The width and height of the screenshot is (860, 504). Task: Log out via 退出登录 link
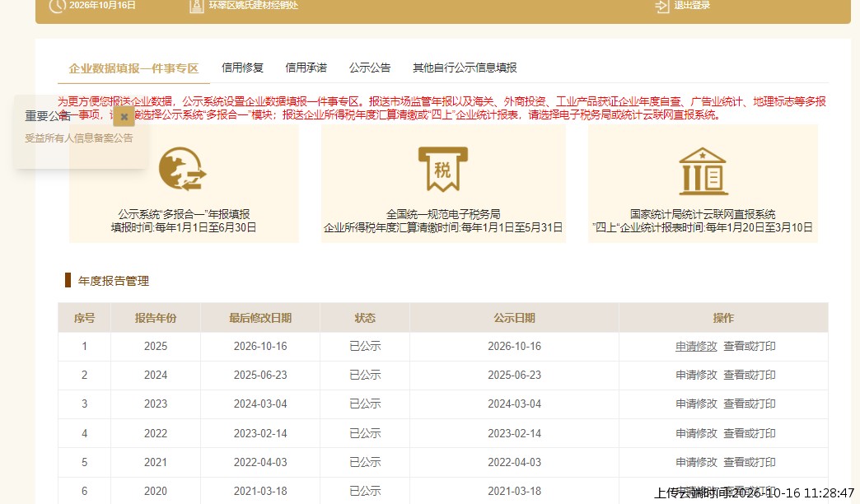[x=692, y=6]
